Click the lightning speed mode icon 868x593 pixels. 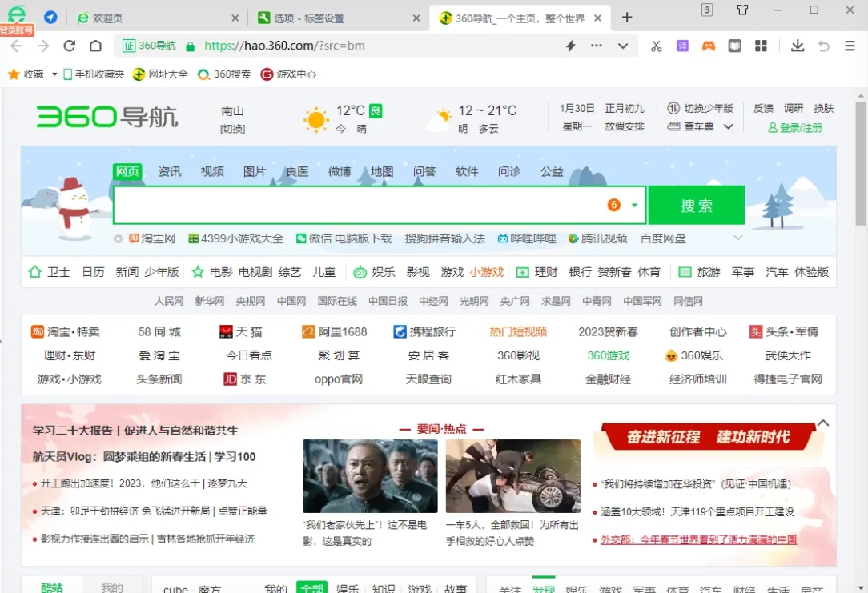pyautogui.click(x=571, y=46)
